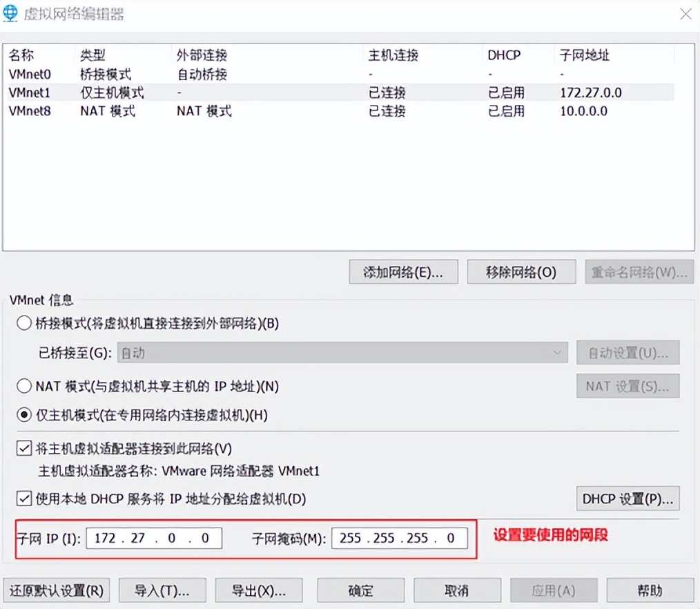
Task: Click the 自动桥接 cell of VMnet0
Action: point(202,74)
